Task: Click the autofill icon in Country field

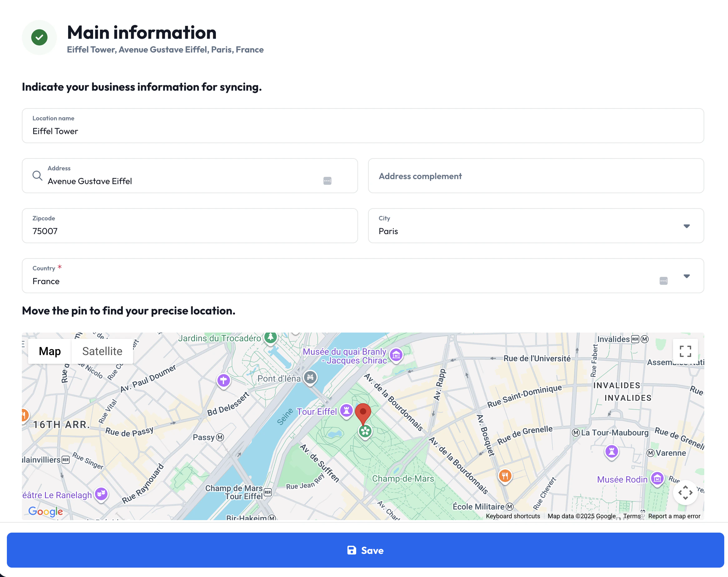Action: [664, 281]
